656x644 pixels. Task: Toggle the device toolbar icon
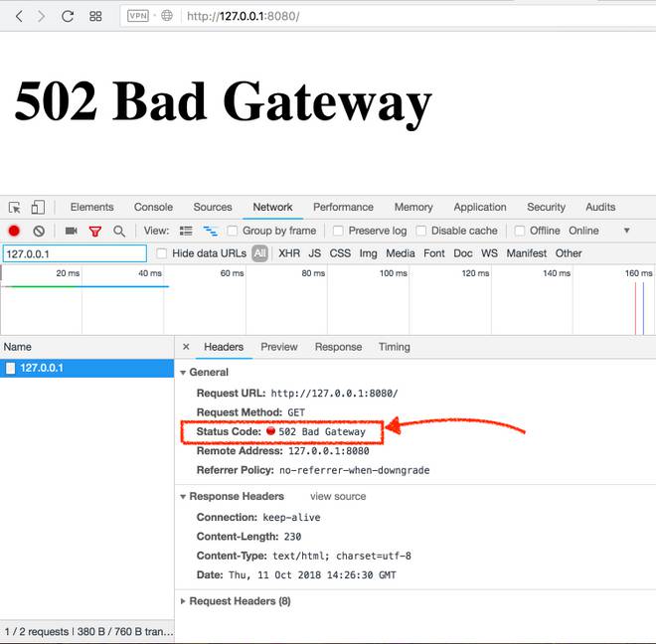pyautogui.click(x=38, y=208)
